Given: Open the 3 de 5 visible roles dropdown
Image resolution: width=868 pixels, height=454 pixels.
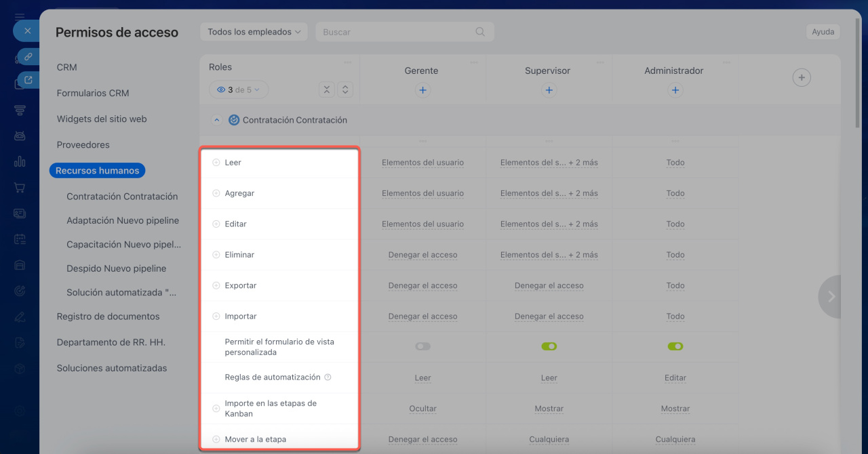Looking at the screenshot, I should point(239,89).
